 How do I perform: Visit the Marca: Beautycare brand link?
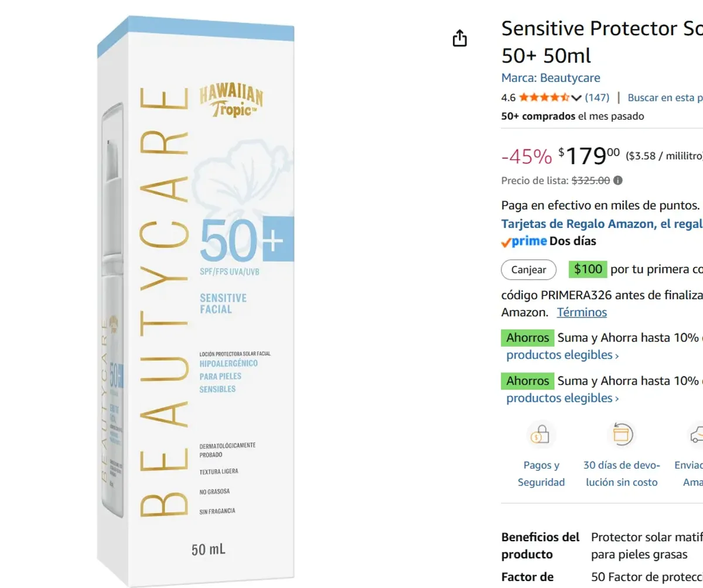click(550, 77)
